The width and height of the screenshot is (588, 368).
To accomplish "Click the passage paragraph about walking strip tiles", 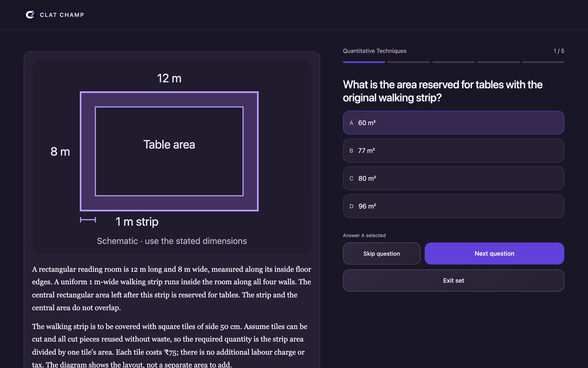I will 170,345.
